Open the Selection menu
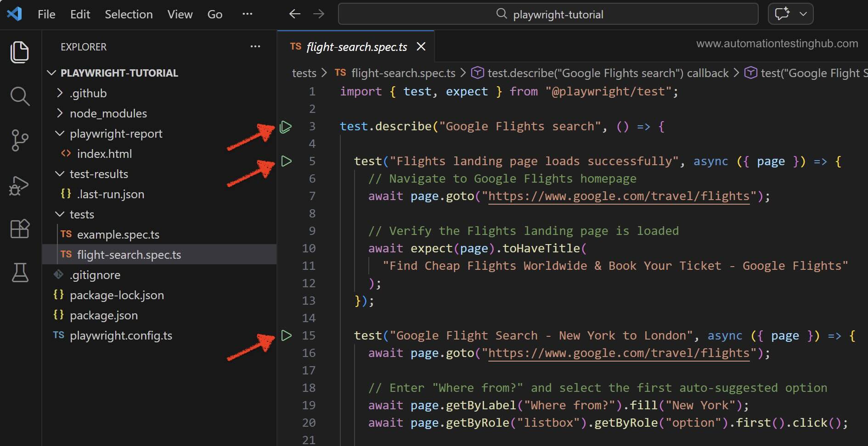868x446 pixels. (129, 14)
